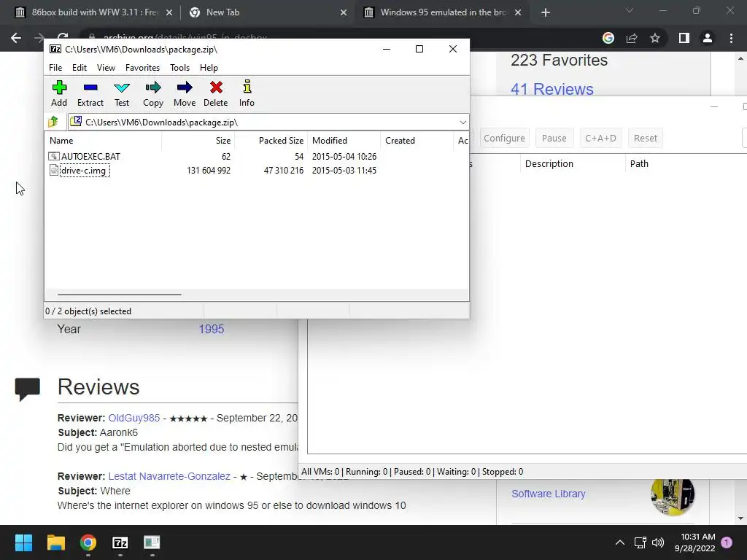Open the 86Box manager taskbar icon
Viewport: 747px width, 560px height.
[x=152, y=542]
